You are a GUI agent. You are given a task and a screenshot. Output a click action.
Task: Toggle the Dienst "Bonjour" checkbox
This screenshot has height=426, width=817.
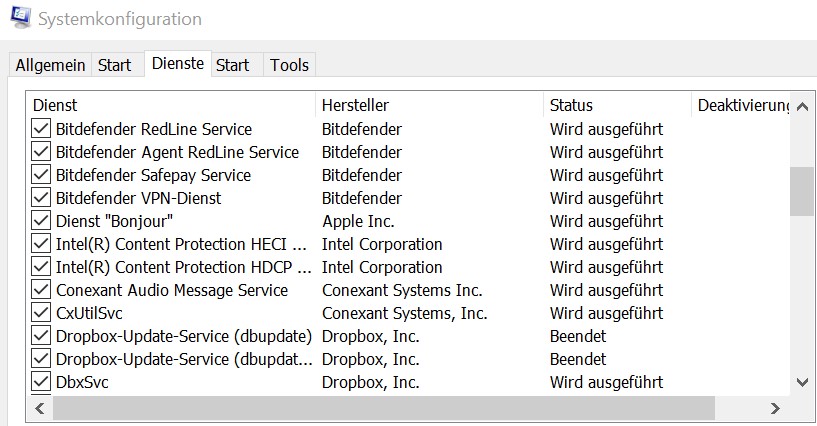41,221
